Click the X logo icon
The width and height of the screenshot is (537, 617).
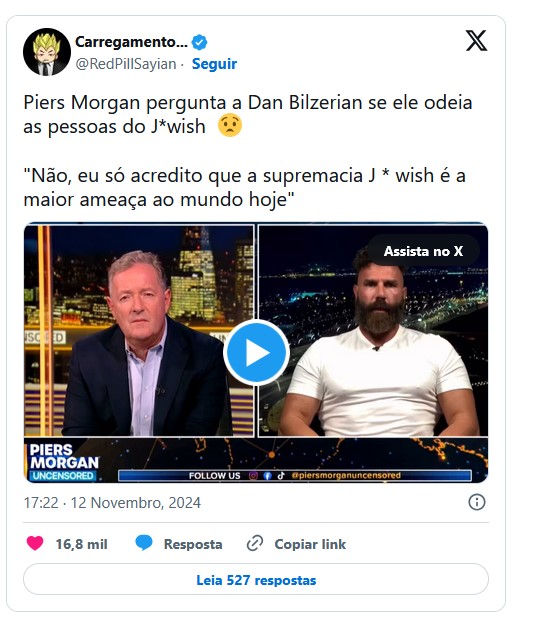coord(476,41)
